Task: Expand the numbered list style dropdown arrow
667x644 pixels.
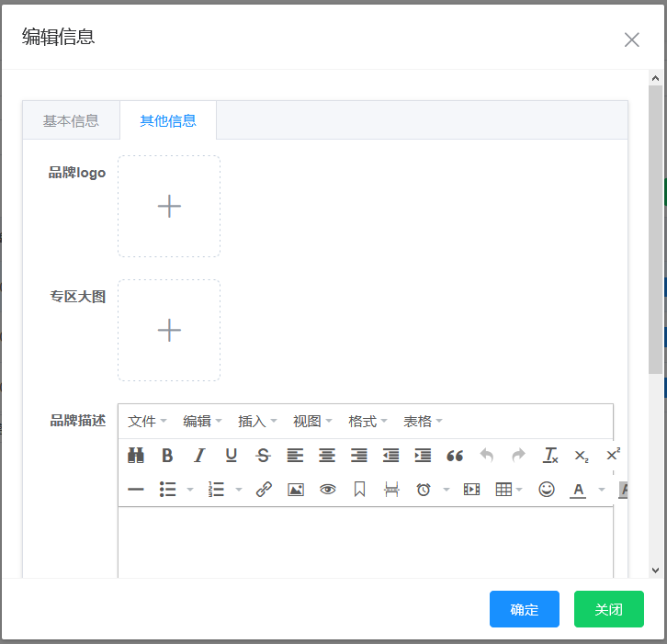Action: pos(239,490)
